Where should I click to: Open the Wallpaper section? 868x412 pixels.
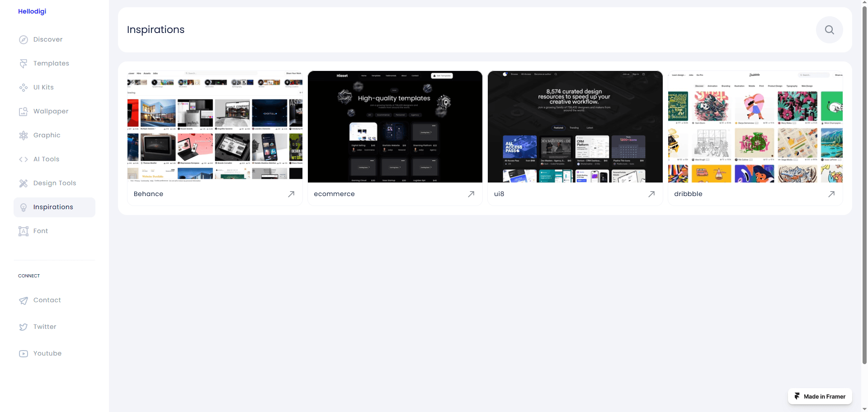click(54, 112)
